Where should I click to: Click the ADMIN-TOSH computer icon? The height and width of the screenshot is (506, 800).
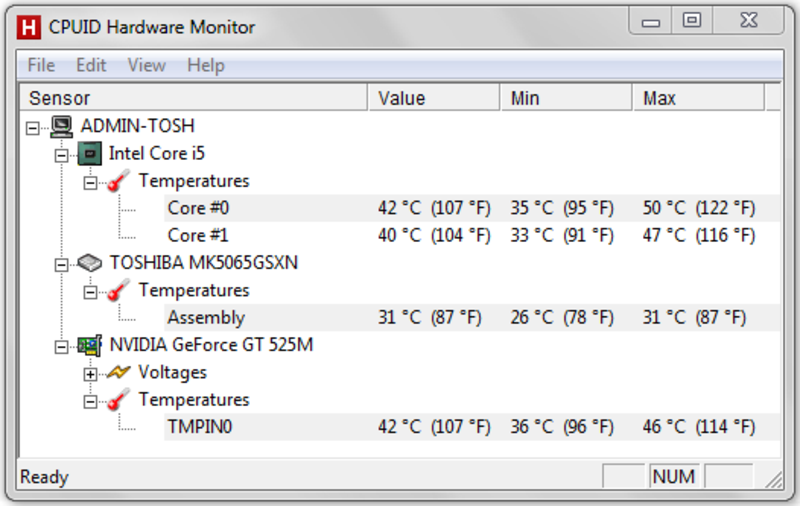click(x=62, y=126)
